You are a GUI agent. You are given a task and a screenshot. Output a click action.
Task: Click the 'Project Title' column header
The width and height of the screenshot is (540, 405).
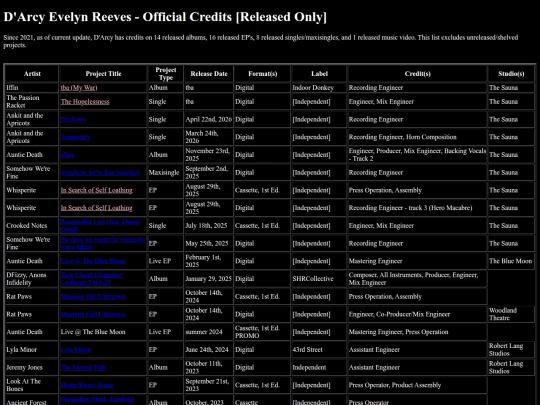(103, 74)
